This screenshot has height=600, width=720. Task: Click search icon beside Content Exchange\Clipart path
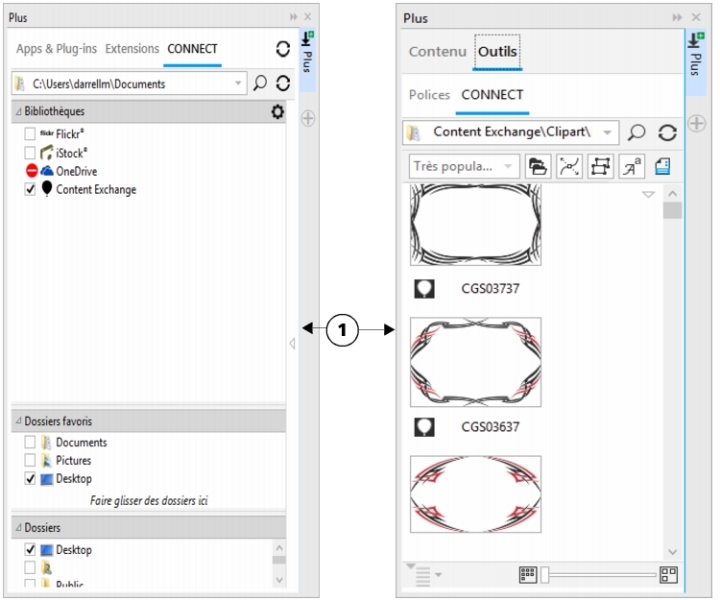pyautogui.click(x=637, y=132)
